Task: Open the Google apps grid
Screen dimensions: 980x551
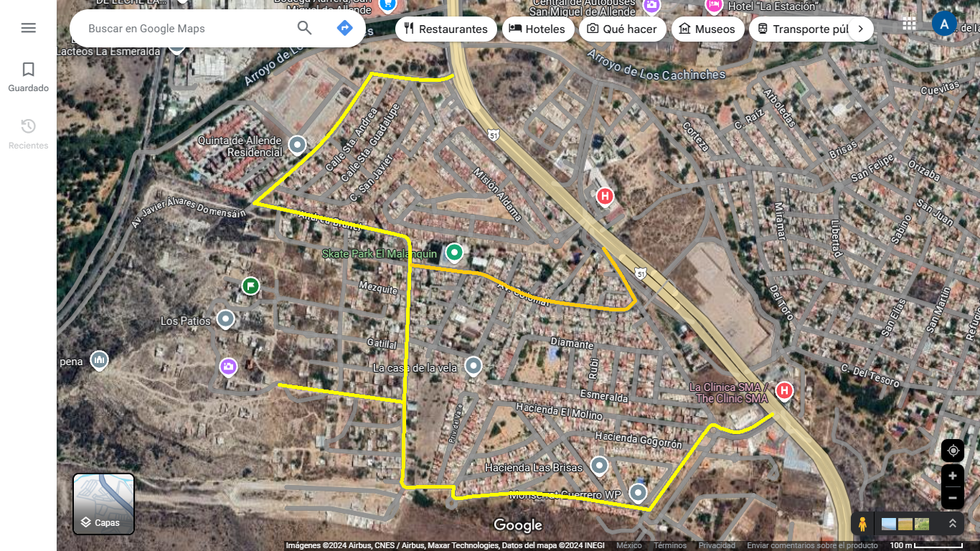Action: pyautogui.click(x=909, y=24)
